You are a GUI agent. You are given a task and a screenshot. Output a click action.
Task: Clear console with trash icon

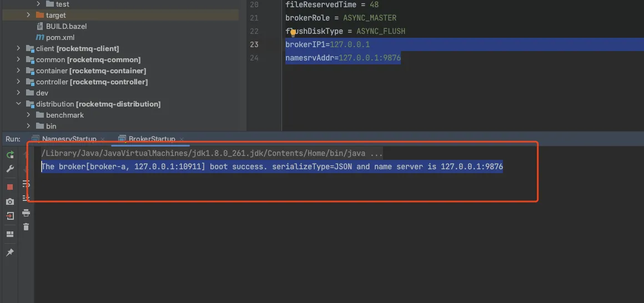coord(26,226)
